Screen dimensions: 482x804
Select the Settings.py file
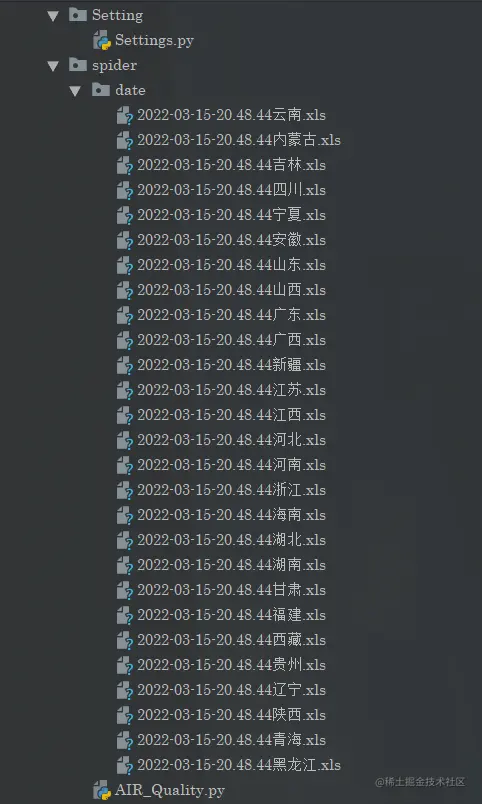pos(154,40)
